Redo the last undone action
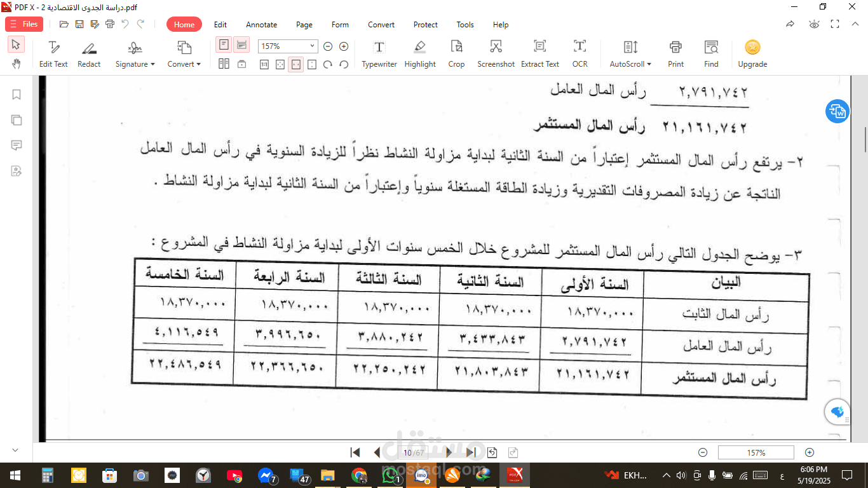Image resolution: width=868 pixels, height=488 pixels. coord(140,24)
